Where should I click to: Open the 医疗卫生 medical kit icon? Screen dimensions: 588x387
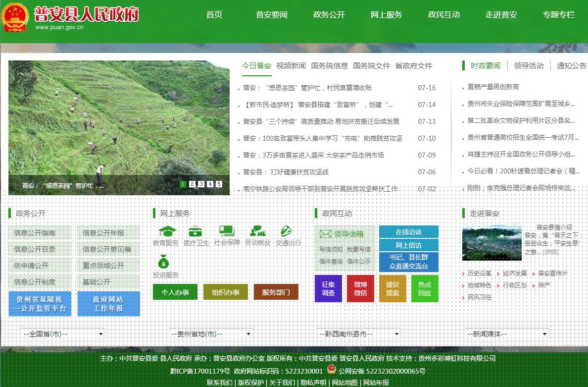196,231
